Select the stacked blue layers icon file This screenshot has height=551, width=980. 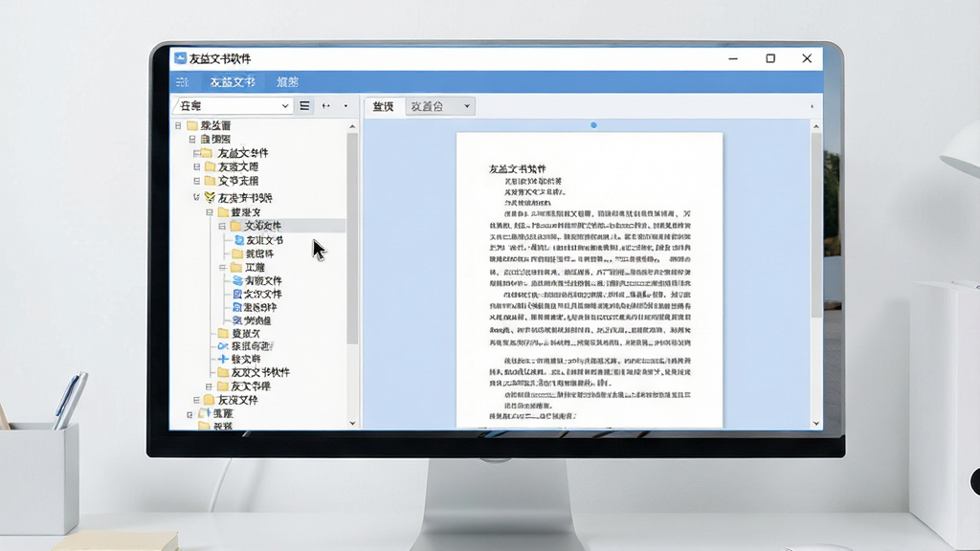(x=237, y=280)
